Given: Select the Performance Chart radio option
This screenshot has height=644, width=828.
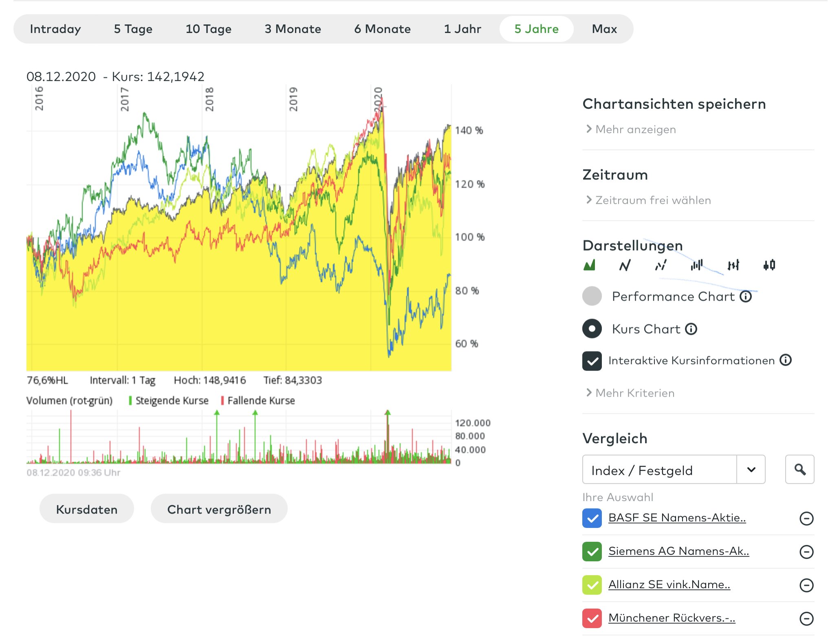Looking at the screenshot, I should (x=592, y=296).
